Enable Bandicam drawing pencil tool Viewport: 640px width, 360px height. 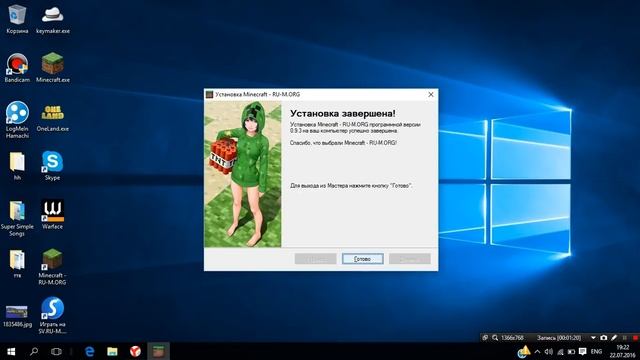click(x=614, y=338)
